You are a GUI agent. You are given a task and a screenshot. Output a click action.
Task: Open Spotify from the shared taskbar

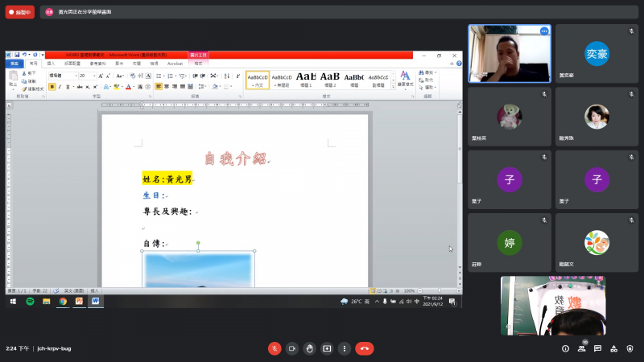tap(30, 301)
